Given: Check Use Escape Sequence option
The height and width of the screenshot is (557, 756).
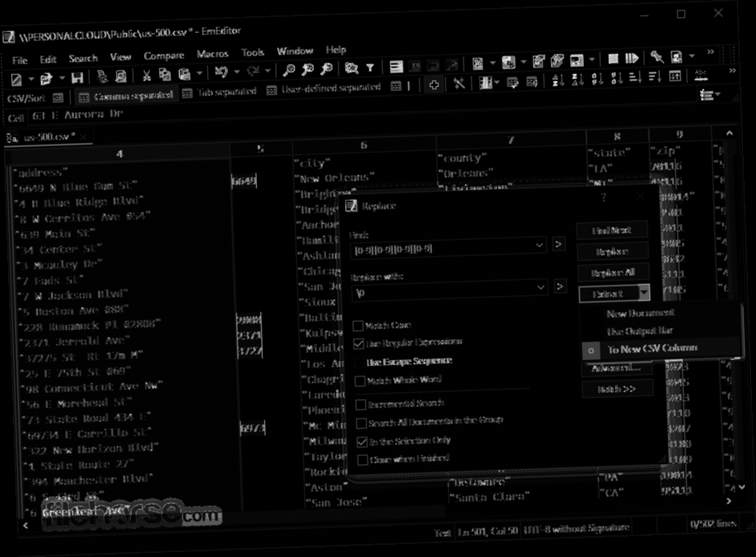Looking at the screenshot, I should [358, 361].
